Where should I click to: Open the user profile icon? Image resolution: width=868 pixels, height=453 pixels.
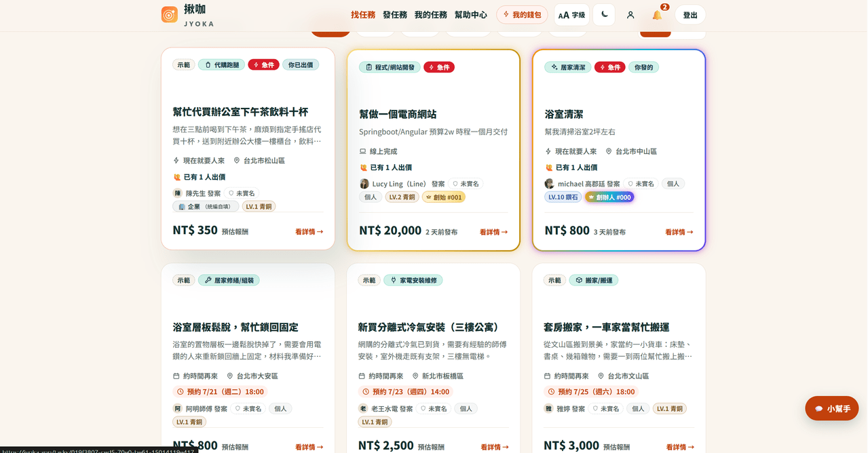pos(630,15)
